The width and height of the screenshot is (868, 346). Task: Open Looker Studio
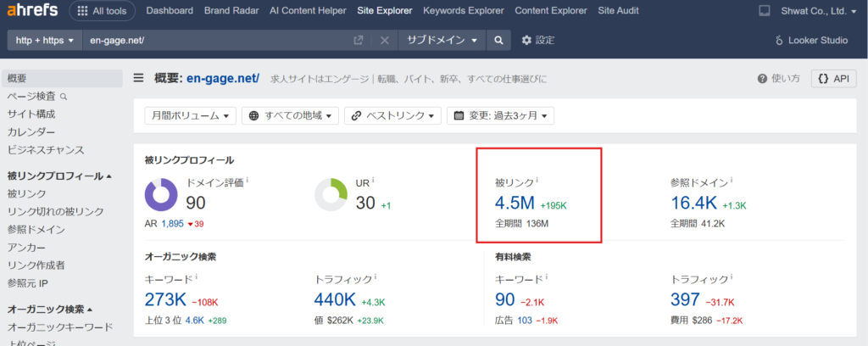tap(811, 41)
